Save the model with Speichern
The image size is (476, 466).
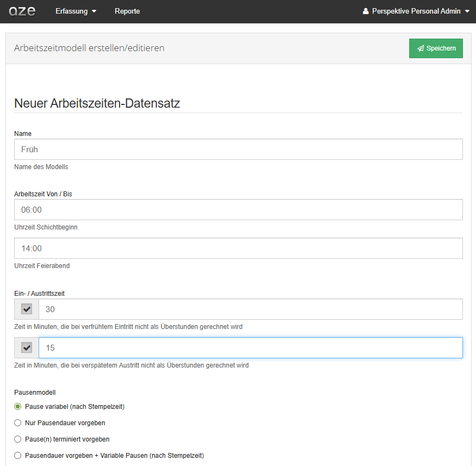click(x=436, y=48)
